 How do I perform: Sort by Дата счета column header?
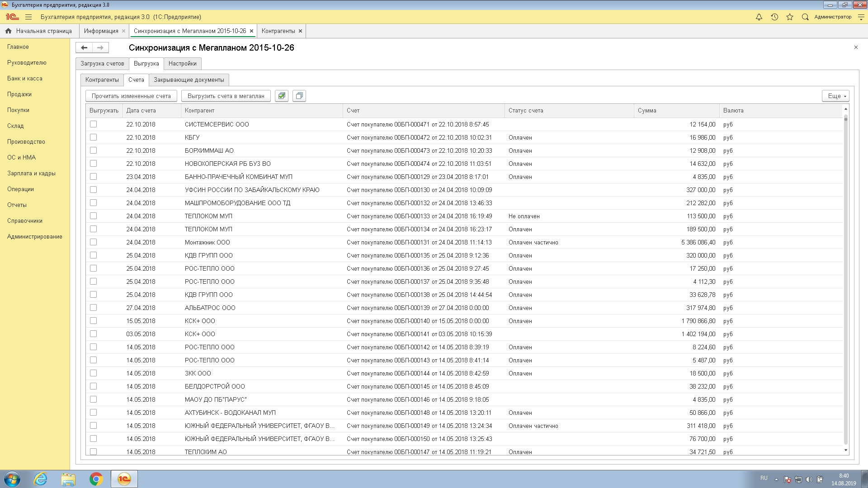click(x=151, y=111)
